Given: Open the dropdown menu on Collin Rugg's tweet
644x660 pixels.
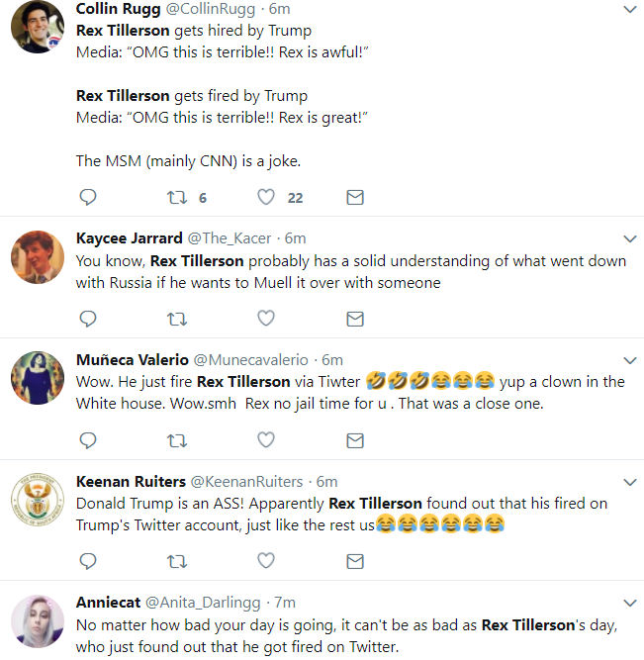Looking at the screenshot, I should (629, 10).
